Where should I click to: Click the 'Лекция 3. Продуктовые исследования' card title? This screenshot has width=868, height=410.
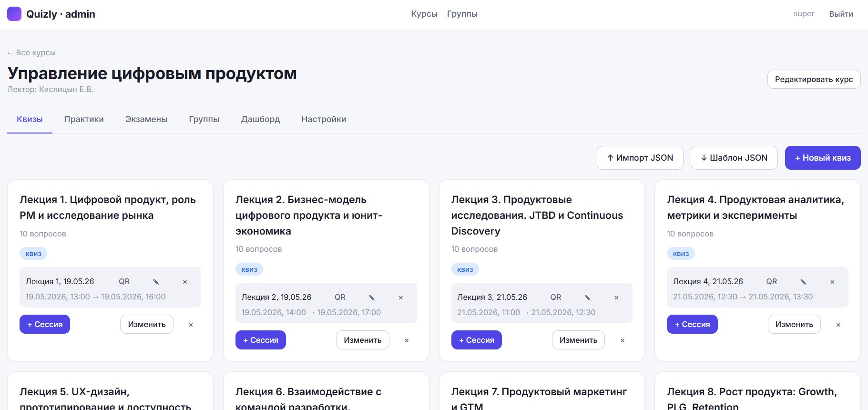[x=537, y=215]
